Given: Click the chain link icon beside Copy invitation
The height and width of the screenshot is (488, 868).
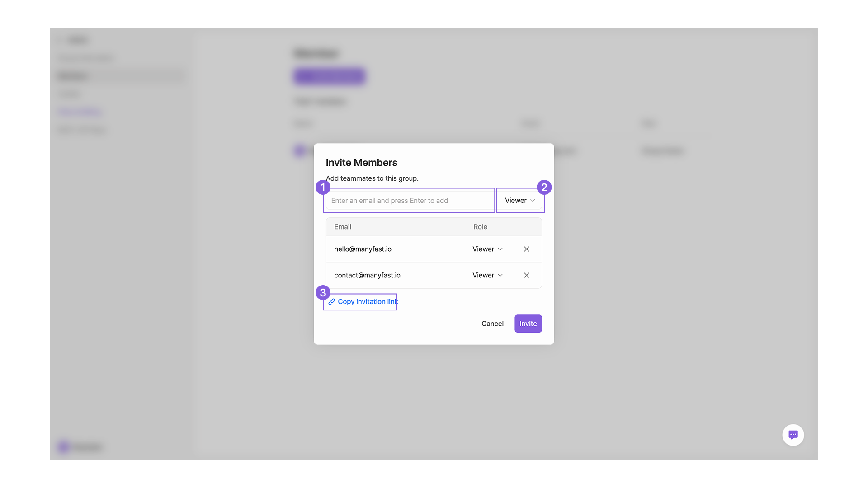Looking at the screenshot, I should [x=332, y=302].
